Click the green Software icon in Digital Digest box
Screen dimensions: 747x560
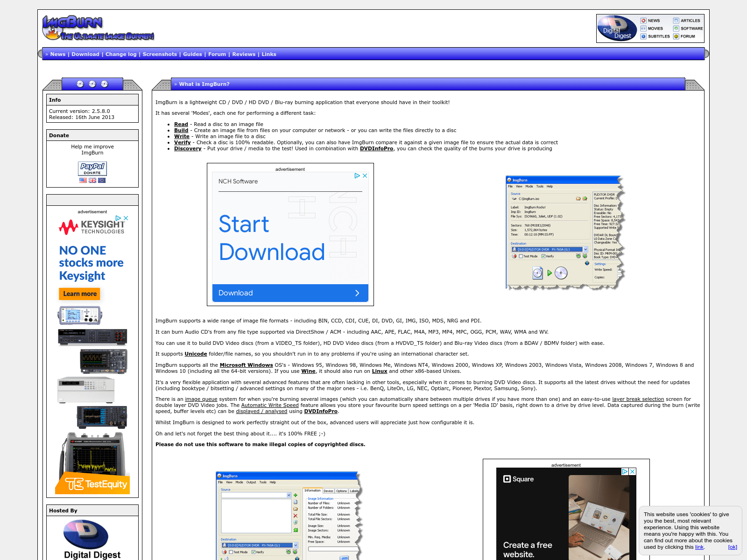coord(676,28)
